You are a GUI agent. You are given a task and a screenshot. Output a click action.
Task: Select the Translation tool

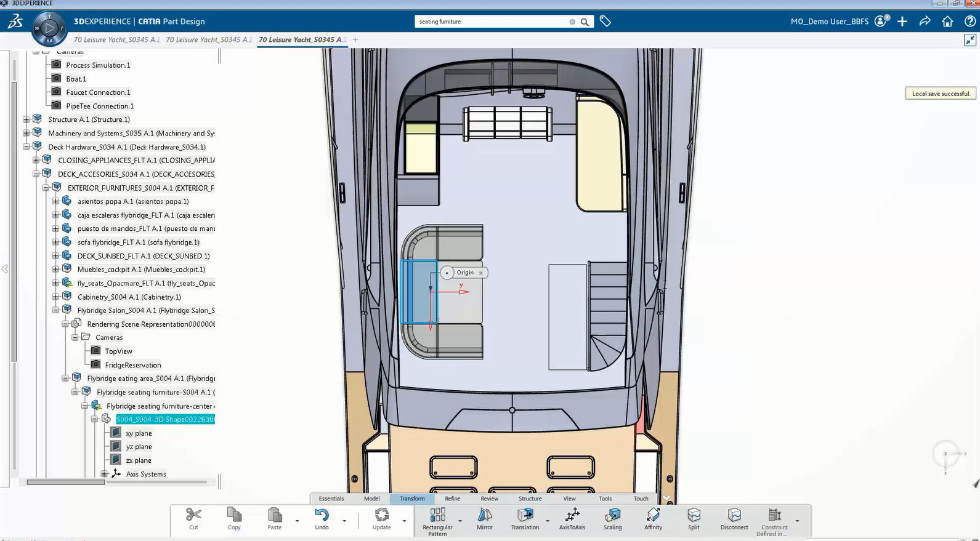point(525,515)
